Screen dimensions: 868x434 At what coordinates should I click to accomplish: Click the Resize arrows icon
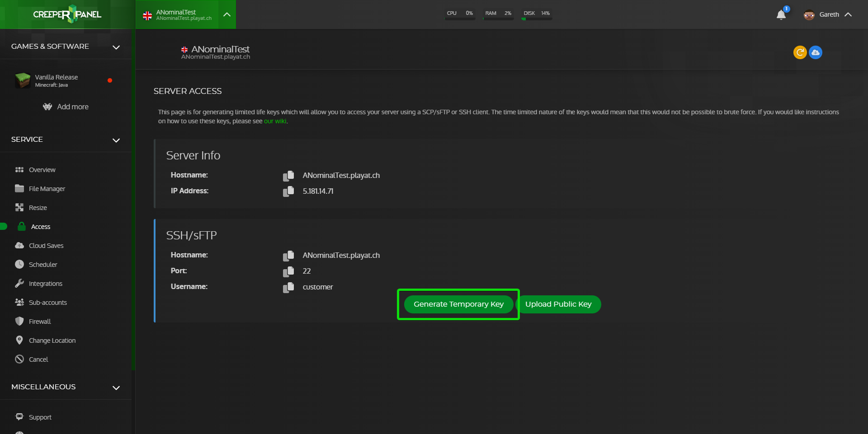coord(19,207)
